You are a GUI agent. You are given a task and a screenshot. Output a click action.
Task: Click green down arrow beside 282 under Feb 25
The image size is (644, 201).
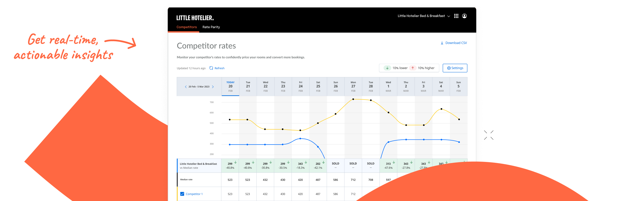[323, 162]
